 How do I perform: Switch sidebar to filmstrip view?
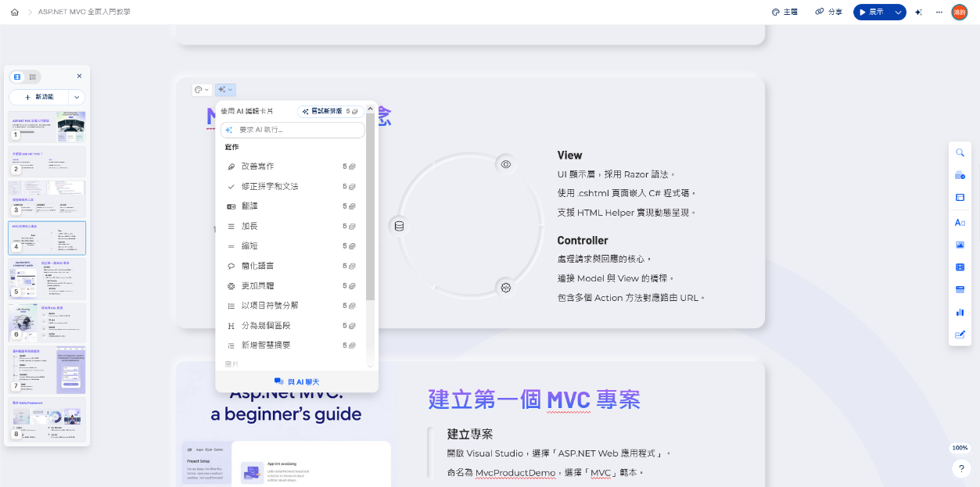click(17, 77)
